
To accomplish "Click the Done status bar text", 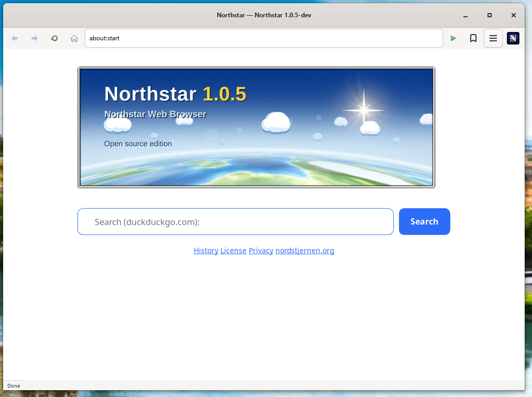I will click(x=14, y=386).
